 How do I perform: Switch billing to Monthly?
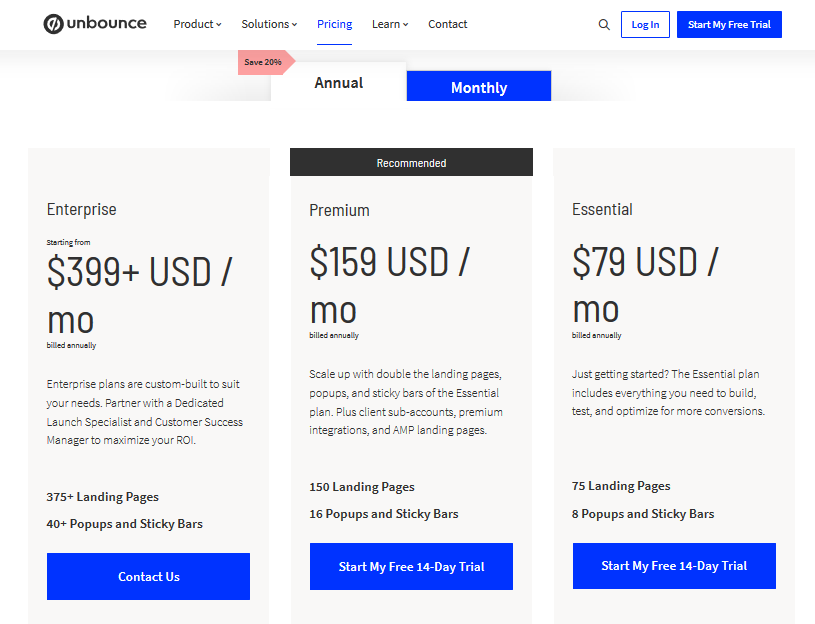tap(479, 87)
